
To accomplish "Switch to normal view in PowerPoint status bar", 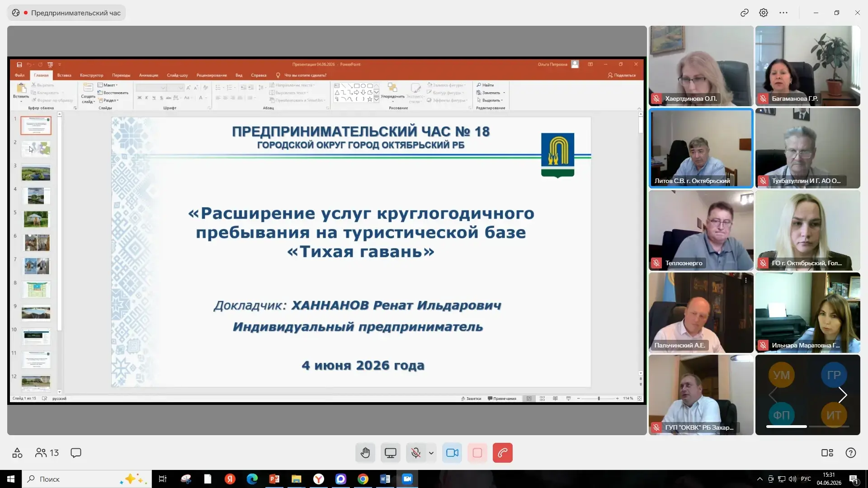I will (x=529, y=399).
